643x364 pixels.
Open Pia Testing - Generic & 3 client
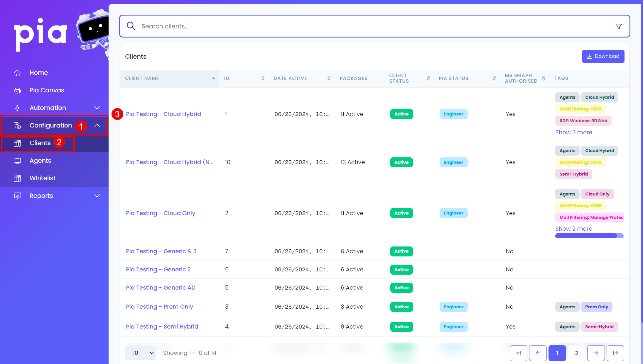pyautogui.click(x=161, y=251)
